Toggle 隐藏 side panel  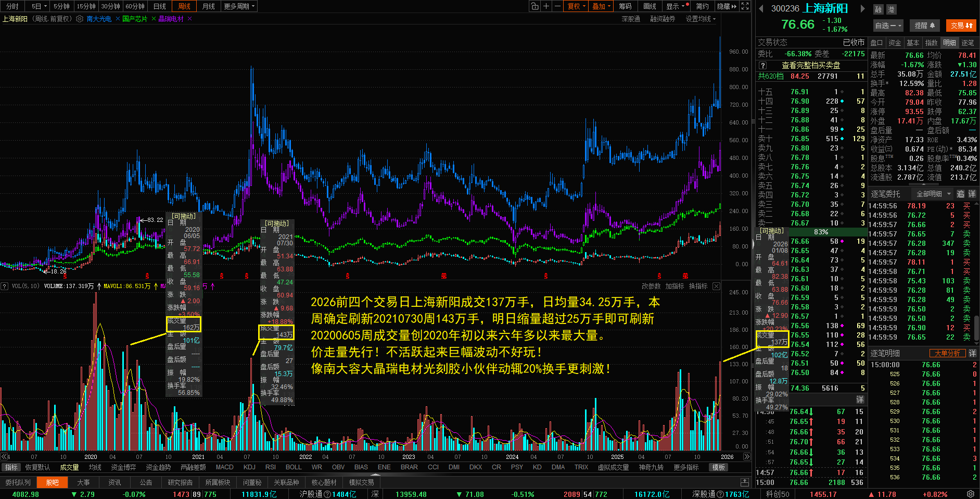pos(727,6)
